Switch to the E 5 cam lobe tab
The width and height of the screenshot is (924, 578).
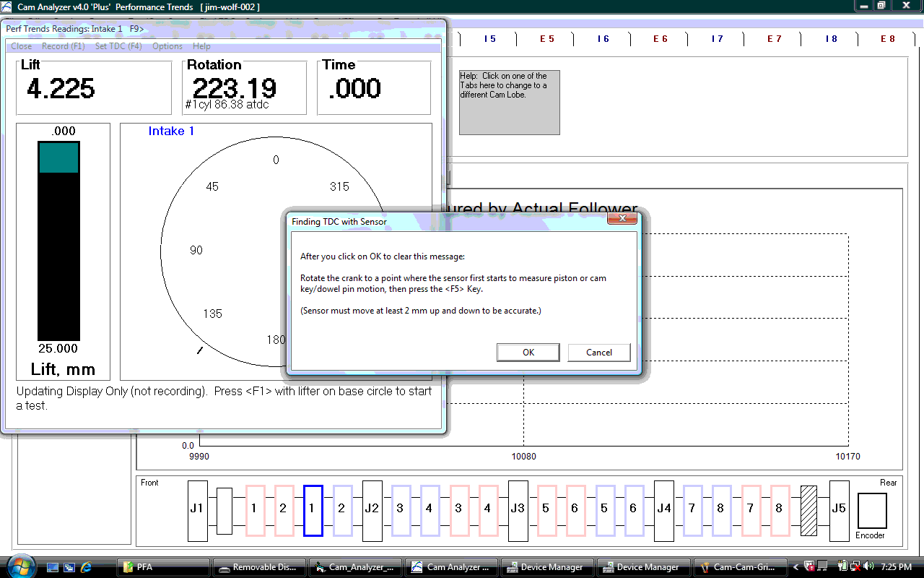click(547, 39)
